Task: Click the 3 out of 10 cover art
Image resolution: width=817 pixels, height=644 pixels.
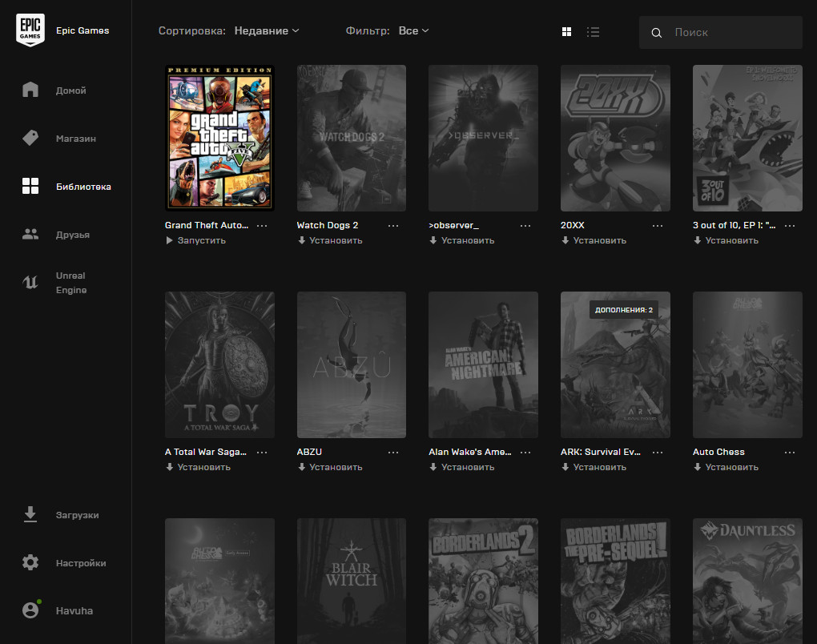Action: pyautogui.click(x=747, y=138)
